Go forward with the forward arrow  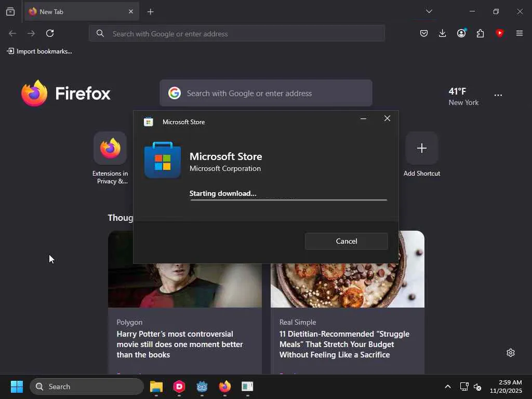click(31, 33)
